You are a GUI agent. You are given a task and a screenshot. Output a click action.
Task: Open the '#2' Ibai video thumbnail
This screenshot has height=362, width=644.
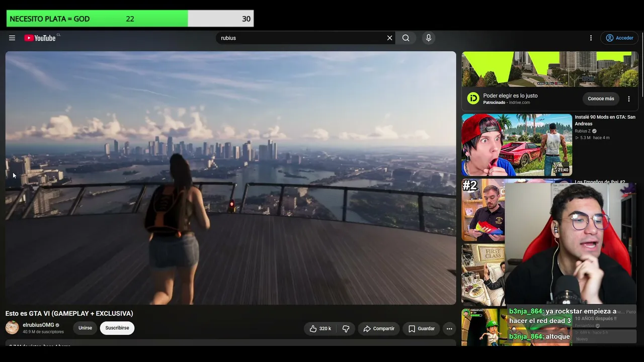click(x=483, y=211)
